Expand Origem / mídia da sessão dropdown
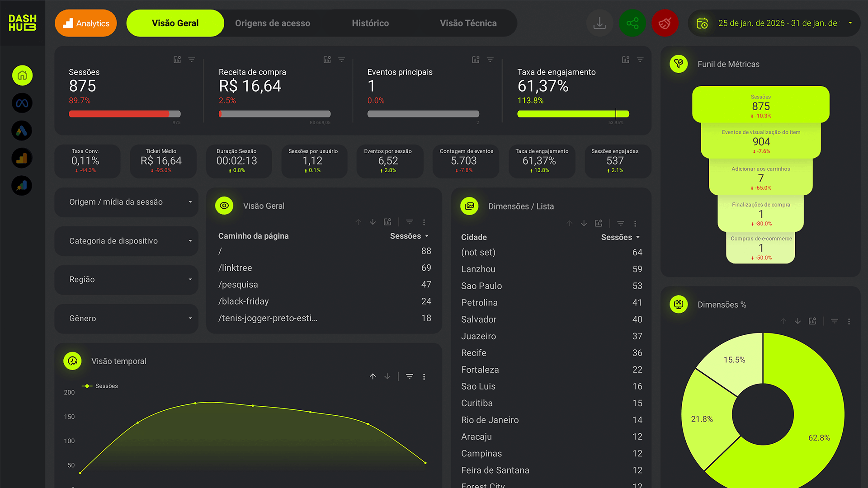The width and height of the screenshot is (868, 488). coord(127,202)
